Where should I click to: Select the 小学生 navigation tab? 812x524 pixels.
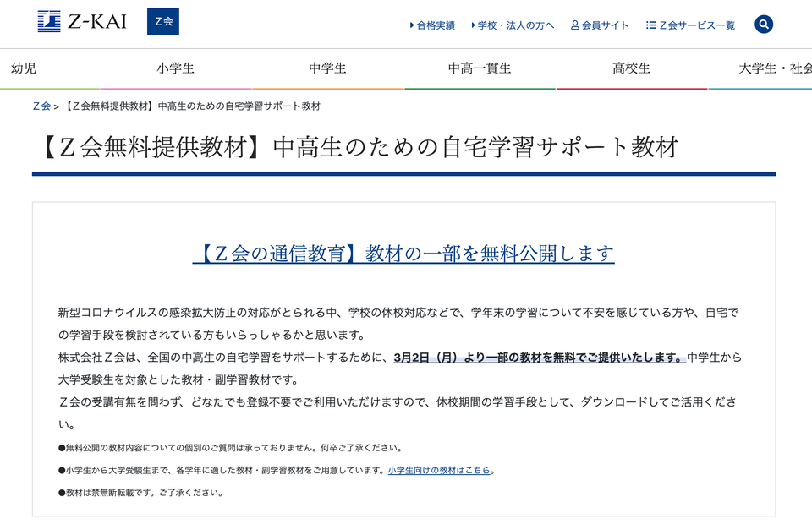point(176,68)
